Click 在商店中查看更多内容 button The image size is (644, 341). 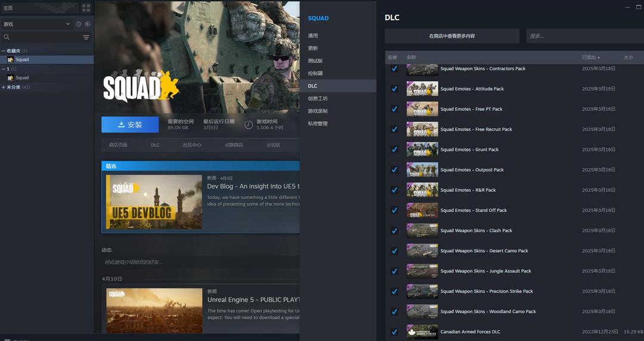(x=452, y=36)
